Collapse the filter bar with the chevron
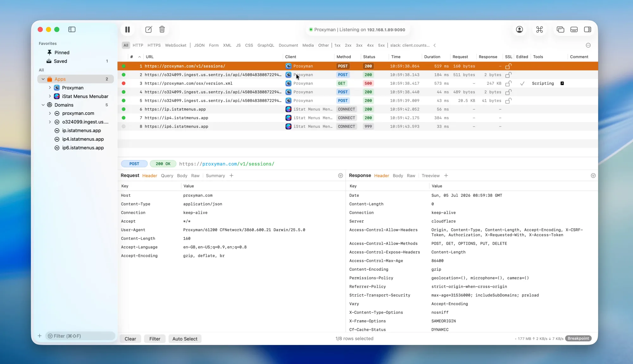This screenshot has height=364, width=633. pyautogui.click(x=435, y=45)
